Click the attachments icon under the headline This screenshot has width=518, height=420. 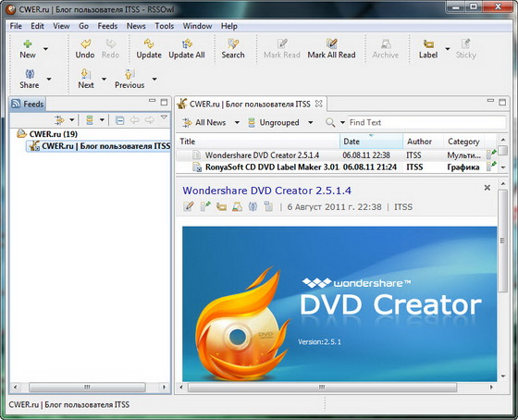click(268, 207)
